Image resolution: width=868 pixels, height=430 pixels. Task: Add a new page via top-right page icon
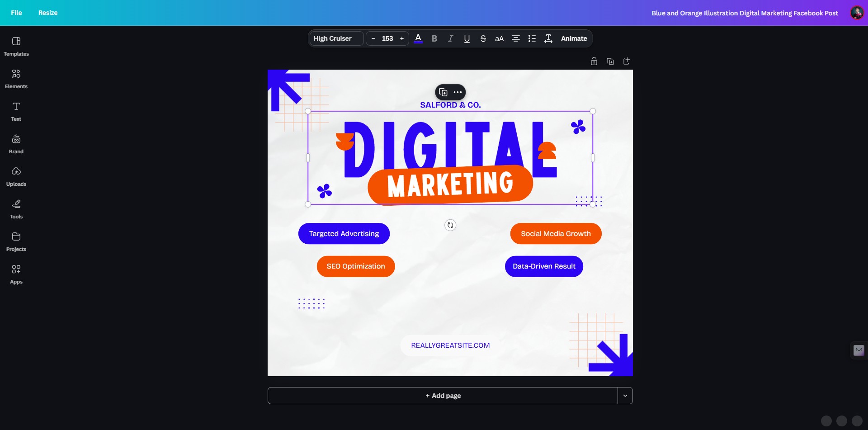(627, 61)
